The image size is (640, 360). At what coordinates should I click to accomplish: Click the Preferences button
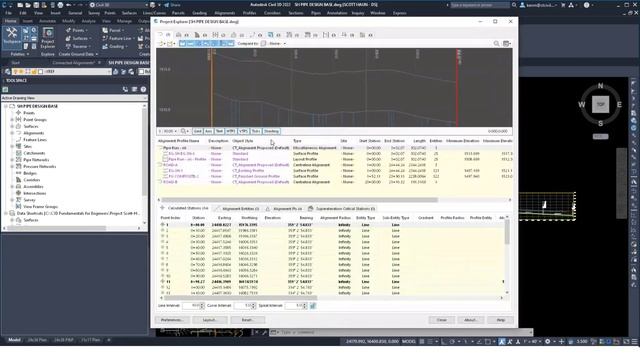click(172, 320)
